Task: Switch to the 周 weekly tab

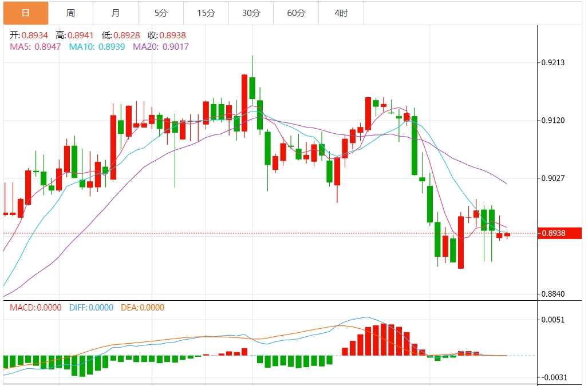Action: [71, 13]
